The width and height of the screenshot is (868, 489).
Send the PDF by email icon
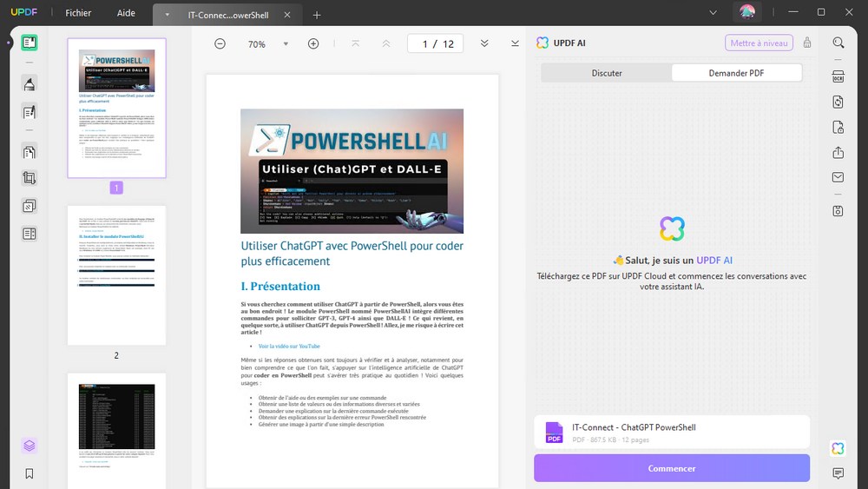point(838,177)
